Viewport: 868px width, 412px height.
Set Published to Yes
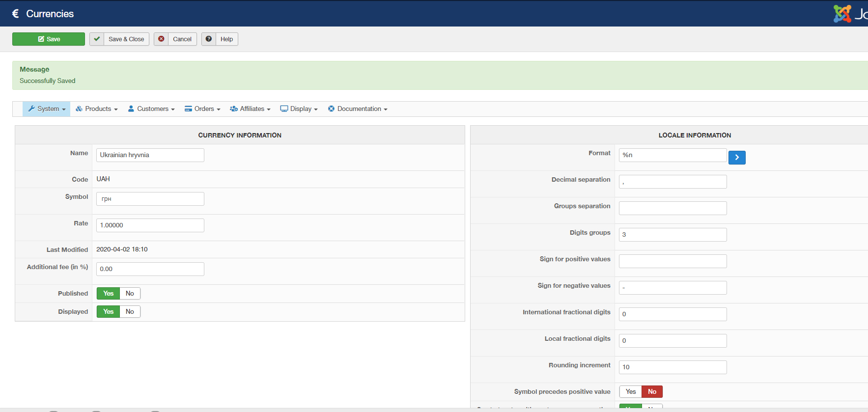pos(109,294)
